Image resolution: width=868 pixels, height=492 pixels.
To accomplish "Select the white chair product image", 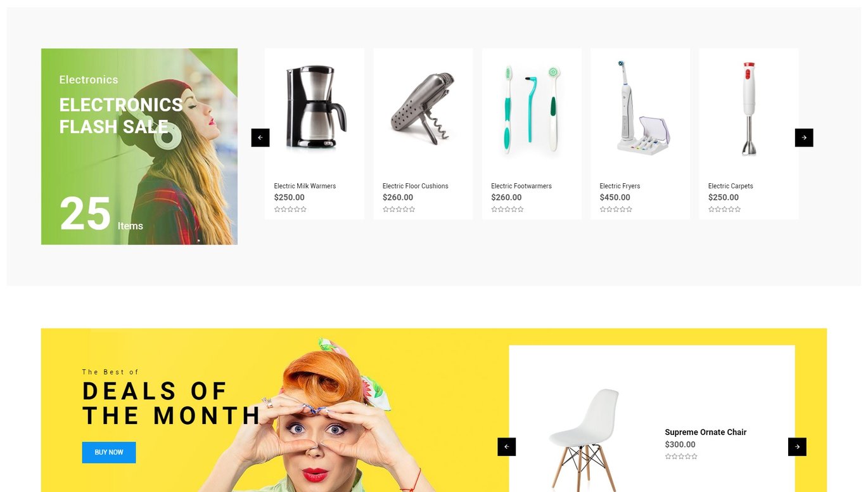I will click(584, 439).
